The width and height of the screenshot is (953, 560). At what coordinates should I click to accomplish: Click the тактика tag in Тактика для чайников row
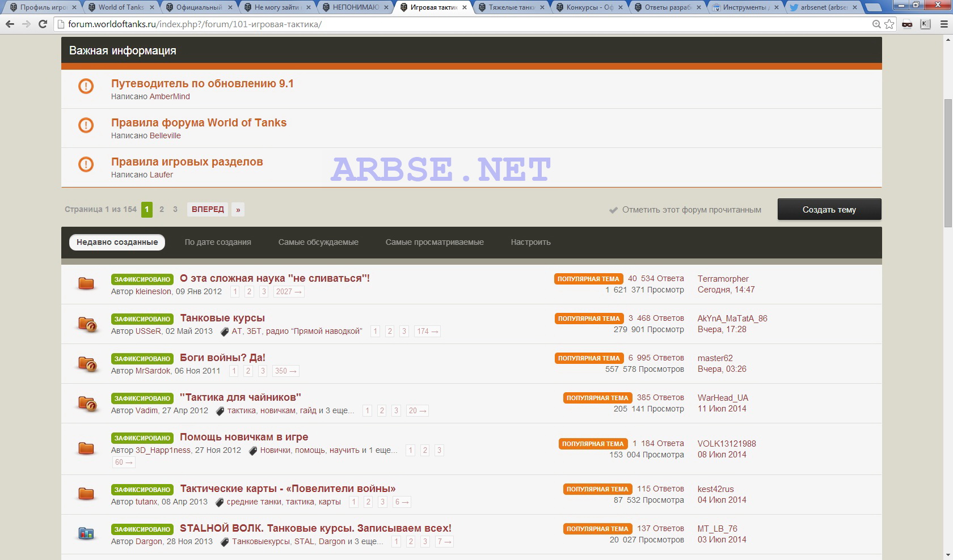pyautogui.click(x=241, y=410)
